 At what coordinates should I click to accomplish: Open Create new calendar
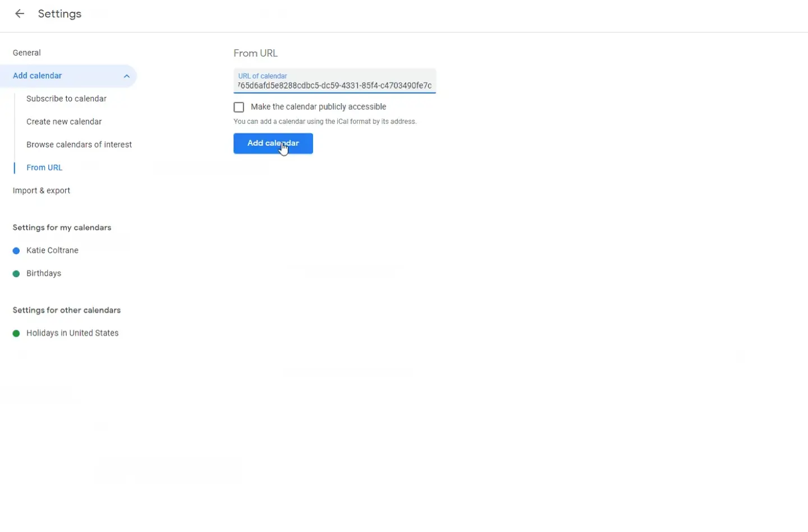pos(64,122)
